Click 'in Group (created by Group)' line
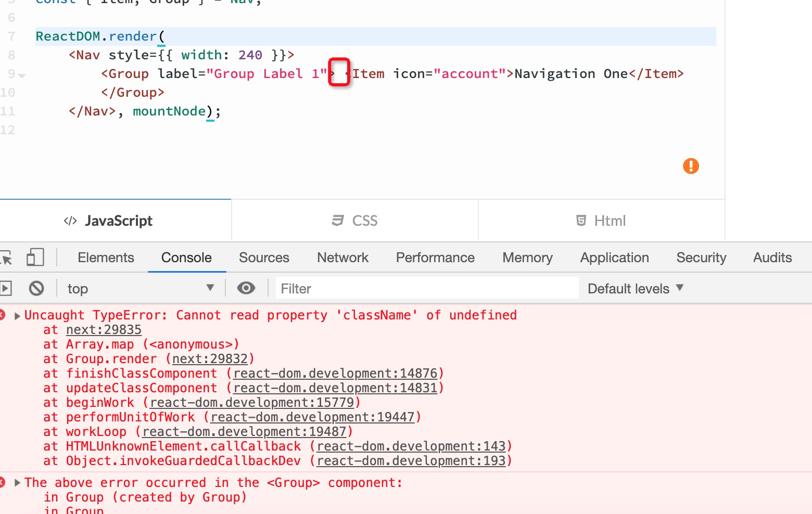812x514 pixels. (145, 497)
